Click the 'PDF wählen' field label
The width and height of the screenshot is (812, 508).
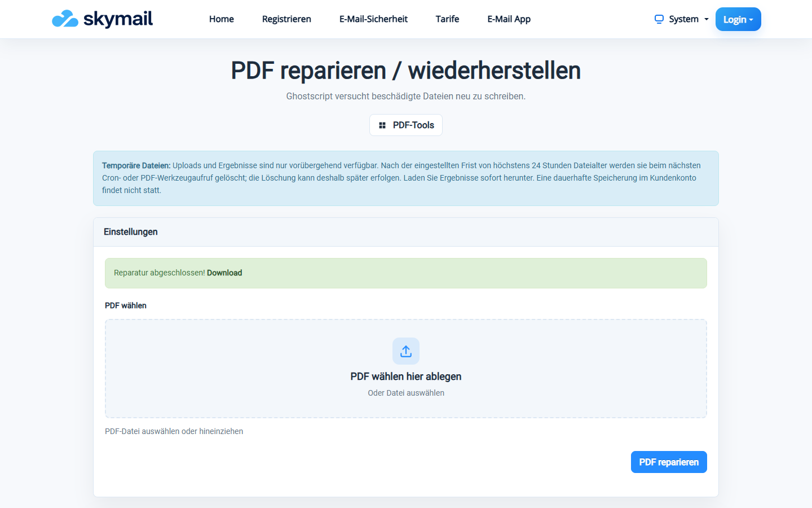126,305
